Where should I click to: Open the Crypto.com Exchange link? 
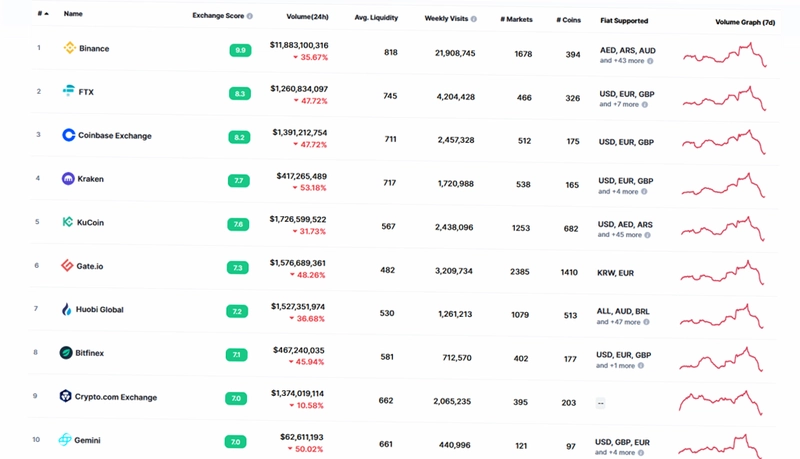pyautogui.click(x=116, y=397)
